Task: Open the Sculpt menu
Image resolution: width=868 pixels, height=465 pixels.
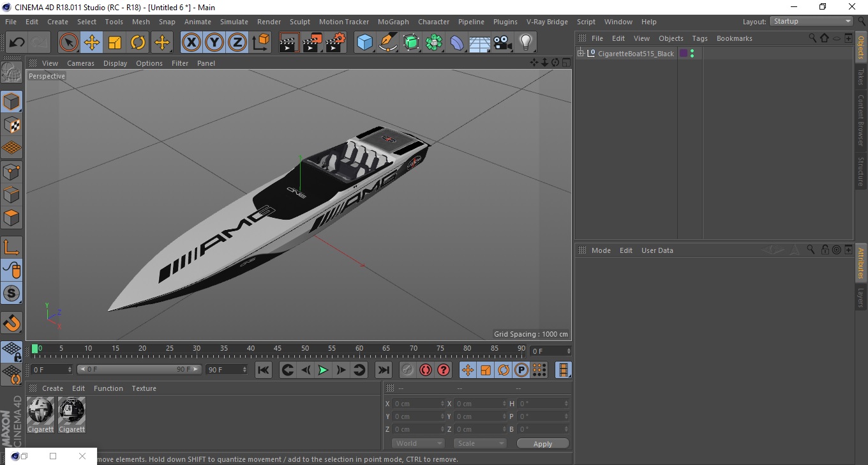Action: click(x=300, y=22)
